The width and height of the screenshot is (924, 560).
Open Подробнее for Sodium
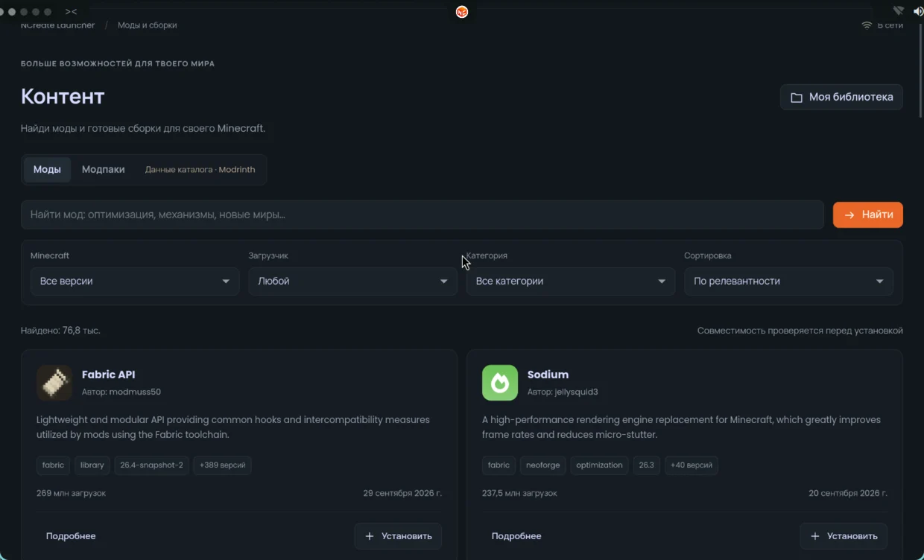tap(516, 536)
